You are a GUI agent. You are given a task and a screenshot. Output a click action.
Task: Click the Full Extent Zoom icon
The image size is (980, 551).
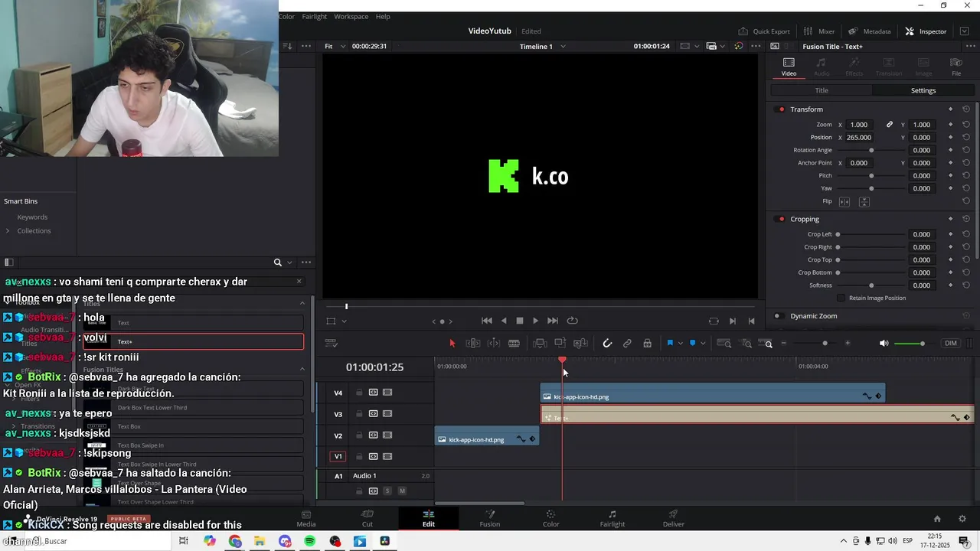tap(724, 344)
